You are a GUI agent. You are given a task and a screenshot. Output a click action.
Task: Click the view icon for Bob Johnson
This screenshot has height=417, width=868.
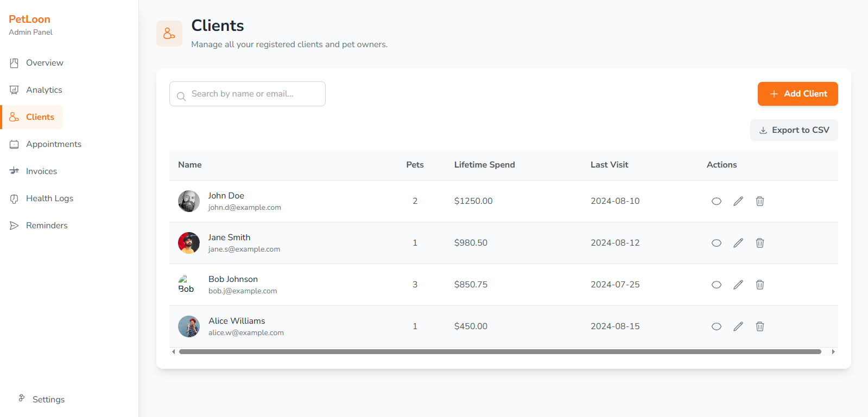[717, 285]
